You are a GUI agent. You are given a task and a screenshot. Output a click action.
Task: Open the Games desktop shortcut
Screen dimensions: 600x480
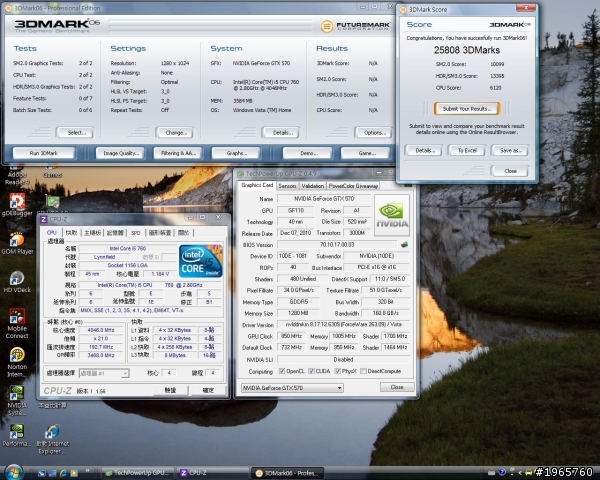tap(52, 173)
